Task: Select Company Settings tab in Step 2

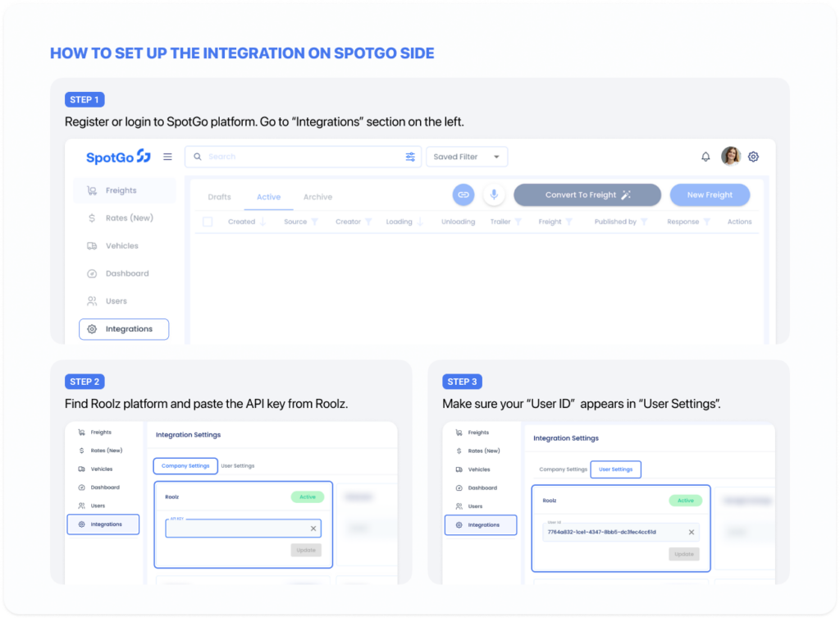Action: click(185, 466)
